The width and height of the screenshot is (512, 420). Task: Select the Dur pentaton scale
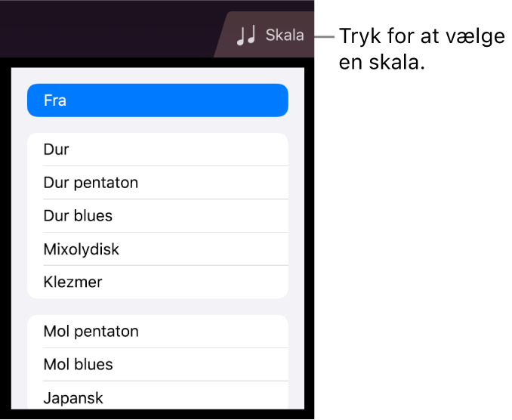[x=157, y=183]
